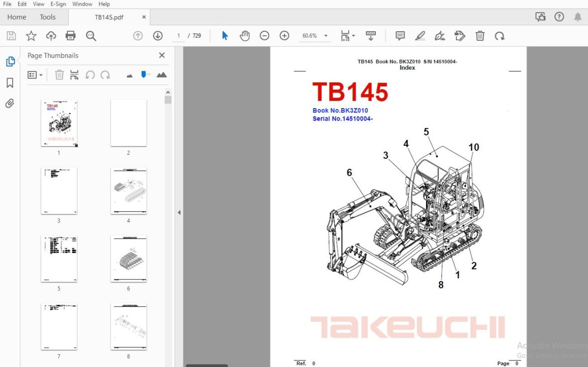Viewport: 588px width, 367px height.
Task: Open the share with others icon
Action: [540, 17]
